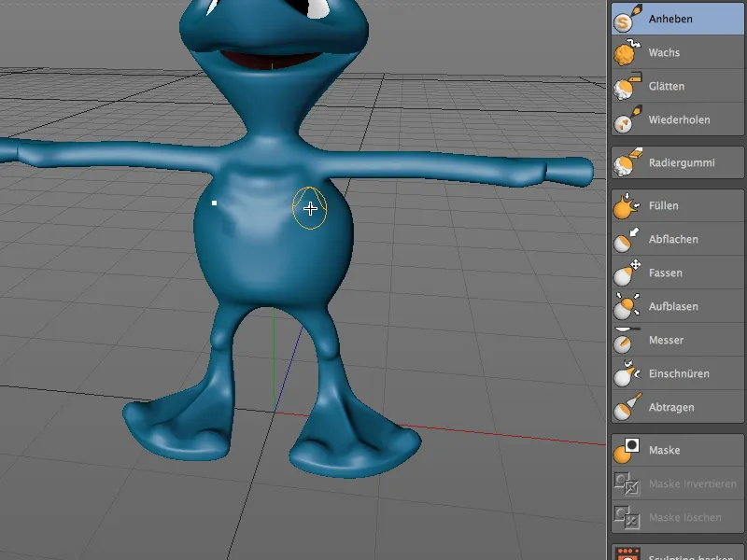
Task: Click the Radiergummi label text
Action: pyautogui.click(x=682, y=162)
